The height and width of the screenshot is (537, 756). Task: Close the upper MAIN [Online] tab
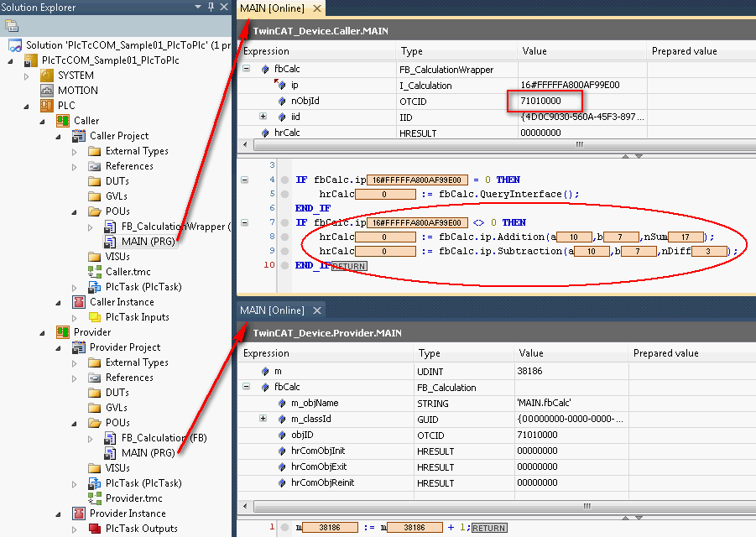[317, 8]
